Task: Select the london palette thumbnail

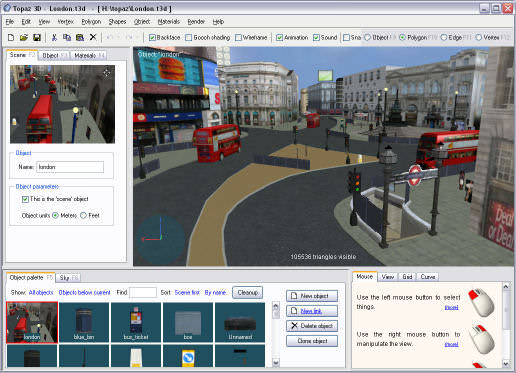Action: pos(32,322)
